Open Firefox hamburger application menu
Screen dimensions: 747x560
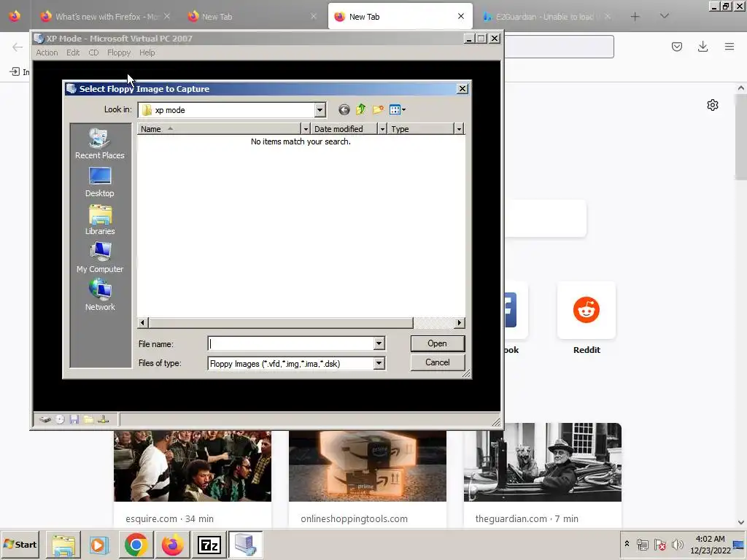(x=729, y=47)
